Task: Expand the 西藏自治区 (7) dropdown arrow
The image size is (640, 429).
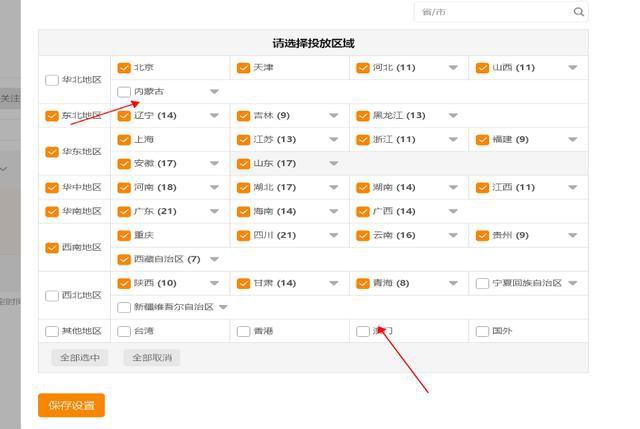Action: point(214,260)
